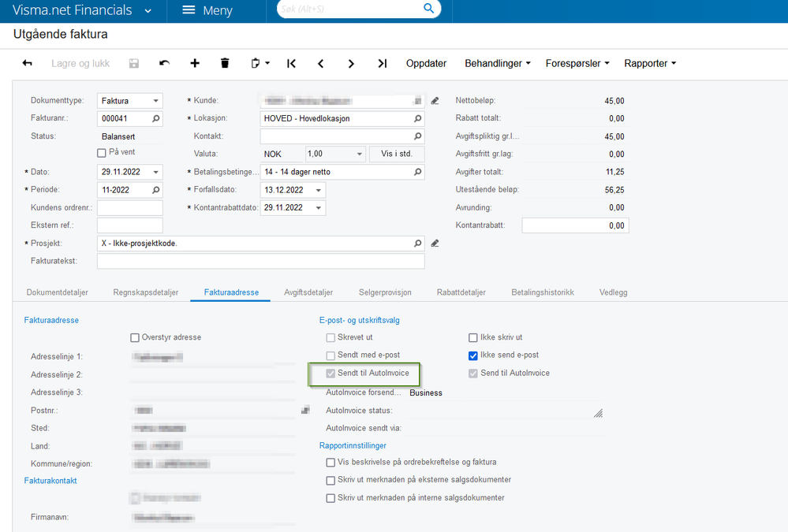
Task: Enable Overstyr adresse checkbox
Action: click(x=135, y=337)
